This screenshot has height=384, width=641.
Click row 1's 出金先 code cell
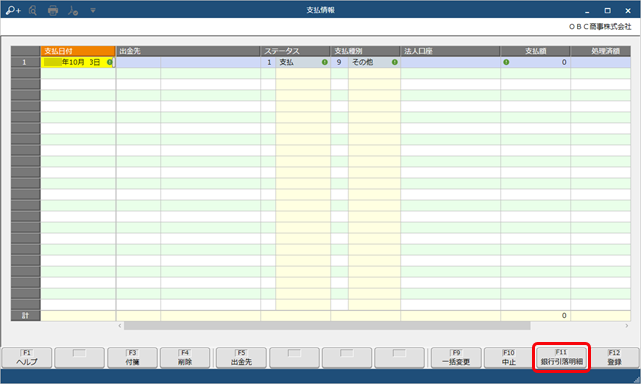pyautogui.click(x=138, y=62)
